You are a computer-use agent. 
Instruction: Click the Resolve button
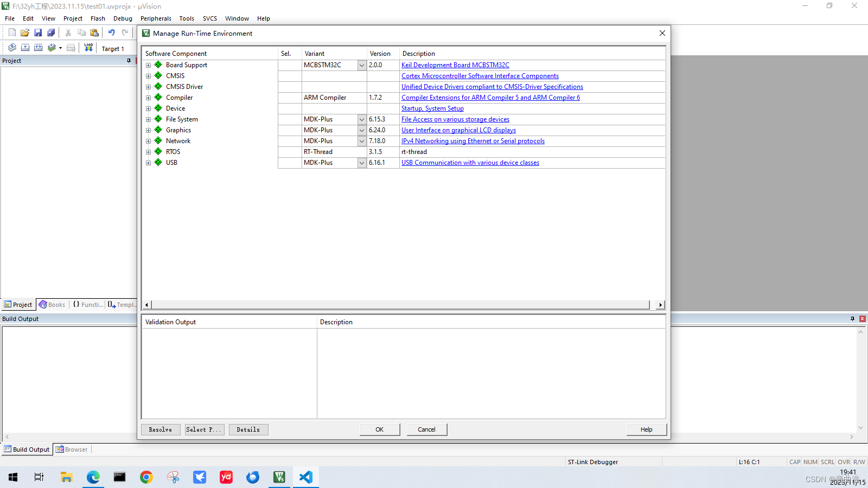coord(161,429)
